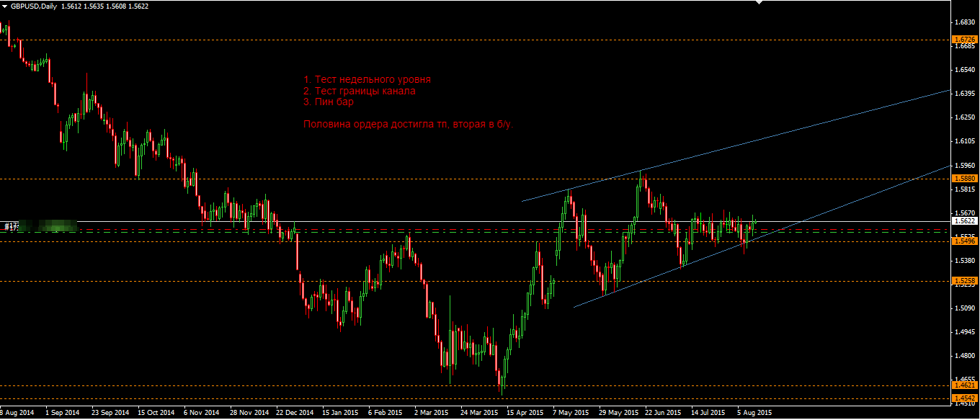
Task: Click the 1.6395 price scale value
Action: (965, 94)
